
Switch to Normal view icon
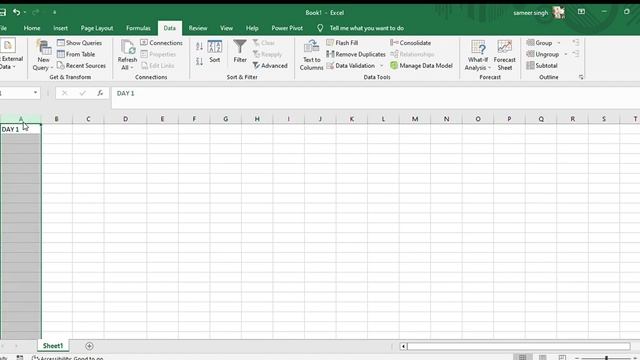coord(522,358)
